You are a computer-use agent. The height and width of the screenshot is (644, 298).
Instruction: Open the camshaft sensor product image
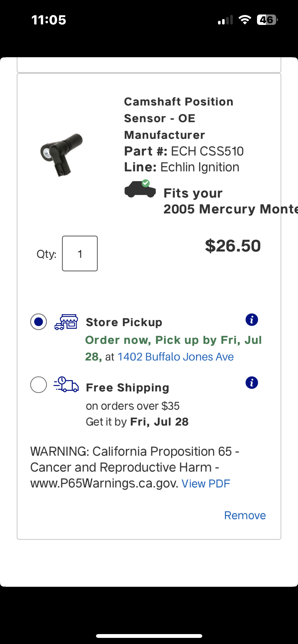[62, 154]
